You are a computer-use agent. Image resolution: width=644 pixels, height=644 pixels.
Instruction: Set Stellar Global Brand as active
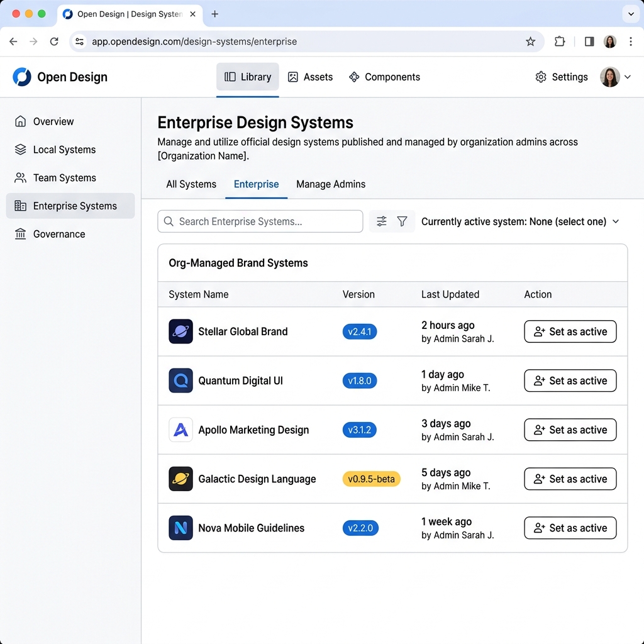point(570,331)
